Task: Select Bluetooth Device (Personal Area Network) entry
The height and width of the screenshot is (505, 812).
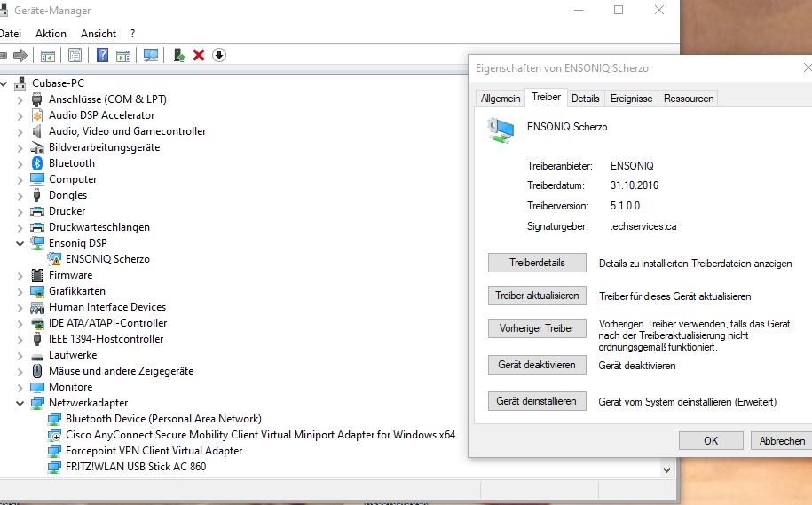Action: [x=163, y=419]
